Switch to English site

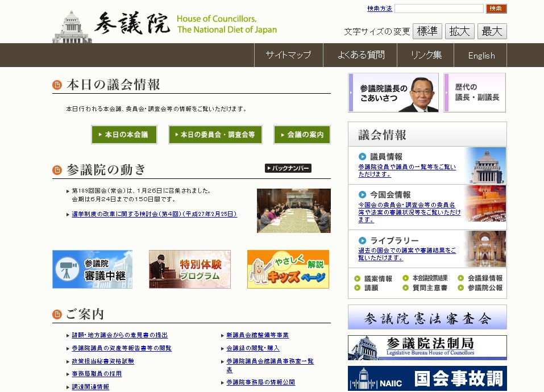480,55
